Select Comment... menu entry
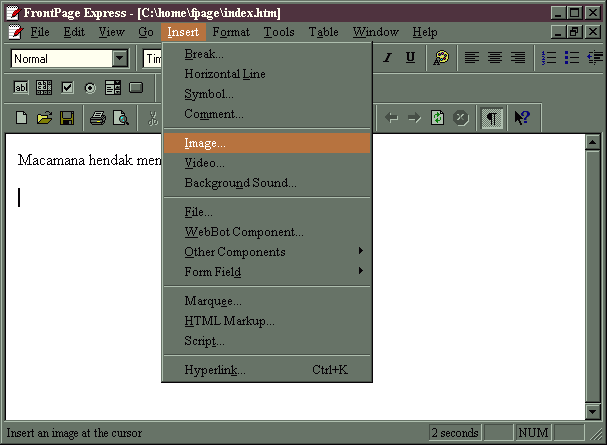The width and height of the screenshot is (607, 445). tap(267, 114)
